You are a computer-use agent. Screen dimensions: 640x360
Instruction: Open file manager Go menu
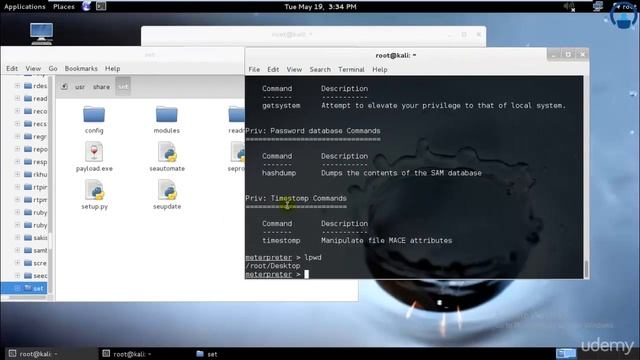click(x=53, y=69)
